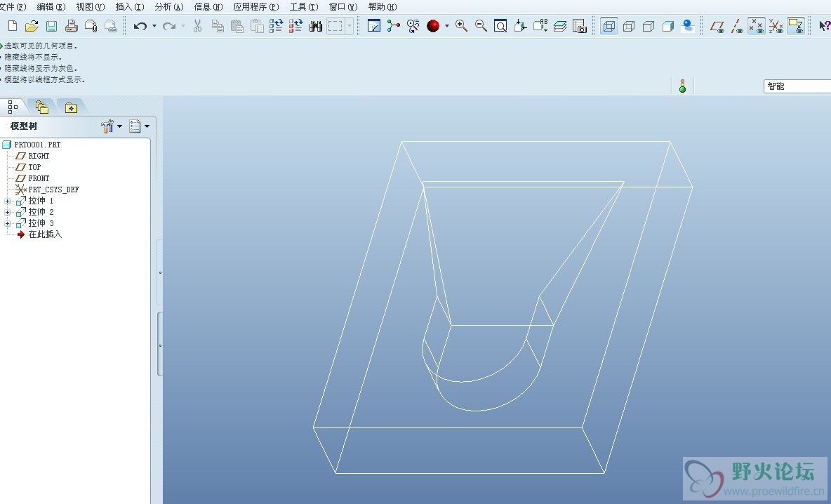
Task: Switch display to shaded mode
Action: coord(667,25)
